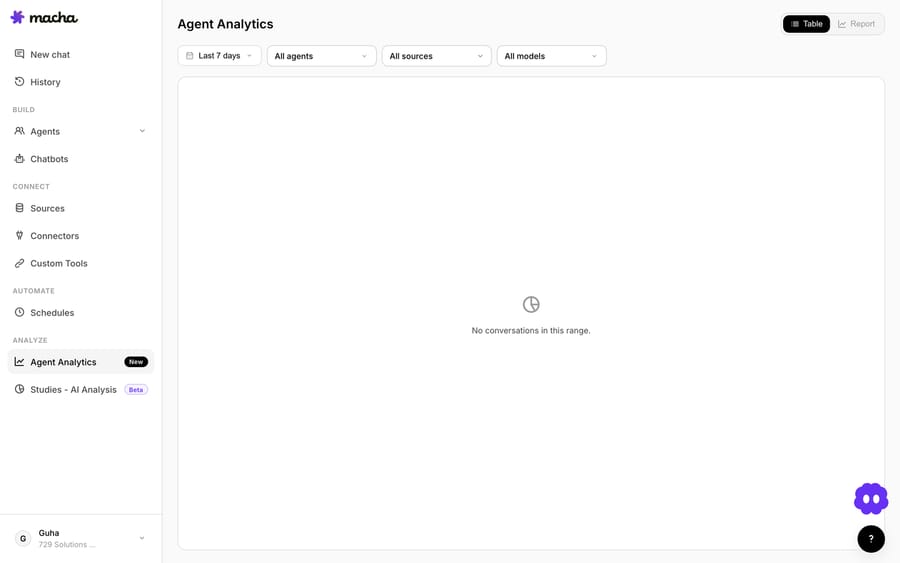Open the purple Macha assistant bubble
This screenshot has height=563, width=900.
[x=871, y=499]
